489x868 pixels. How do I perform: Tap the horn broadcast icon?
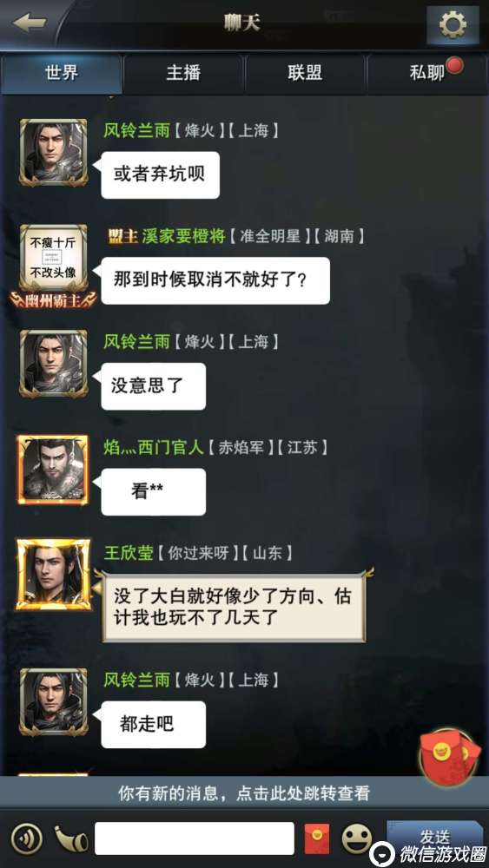click(71, 838)
